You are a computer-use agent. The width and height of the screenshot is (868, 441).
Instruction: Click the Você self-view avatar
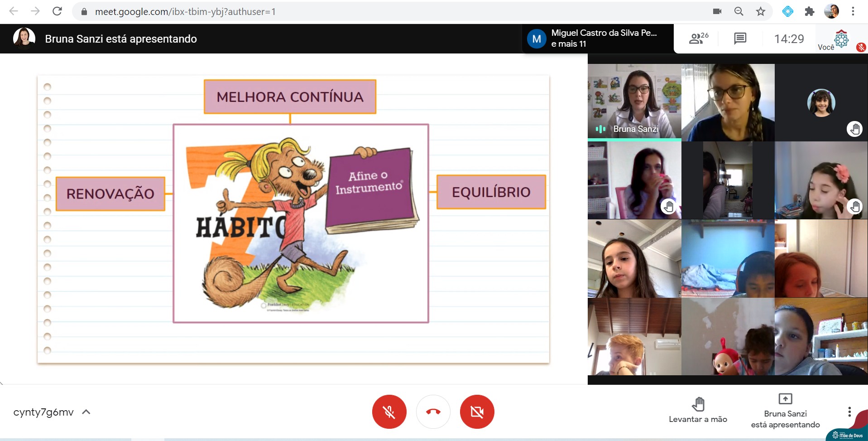841,39
